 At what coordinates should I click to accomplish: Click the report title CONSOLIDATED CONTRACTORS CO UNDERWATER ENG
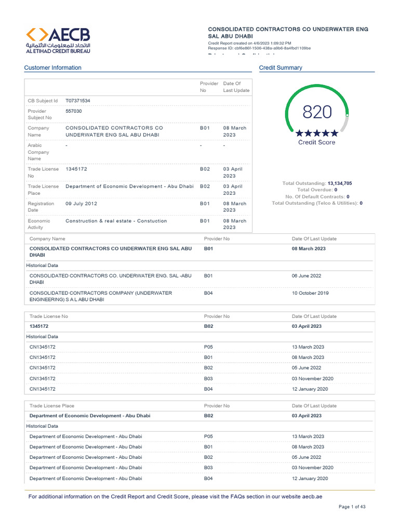[x=288, y=33]
